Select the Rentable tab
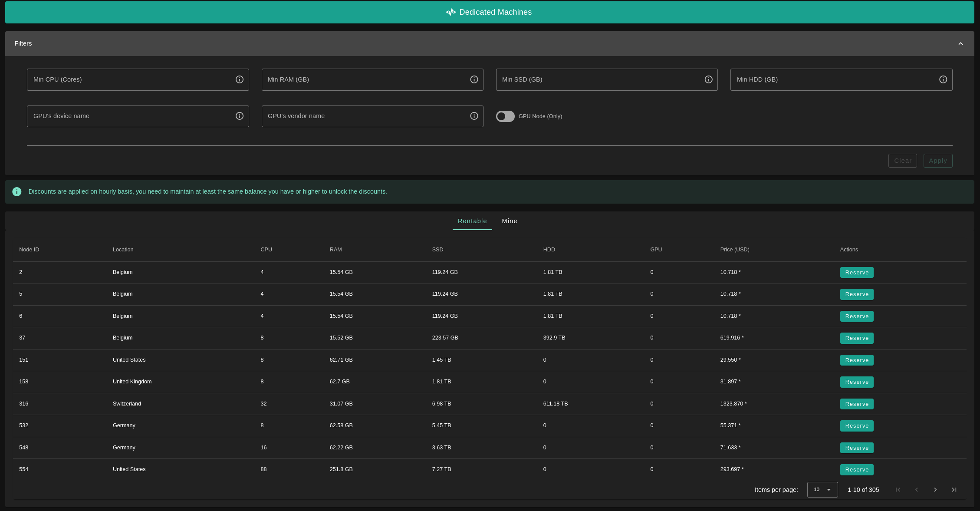This screenshot has height=511, width=980. (x=472, y=221)
